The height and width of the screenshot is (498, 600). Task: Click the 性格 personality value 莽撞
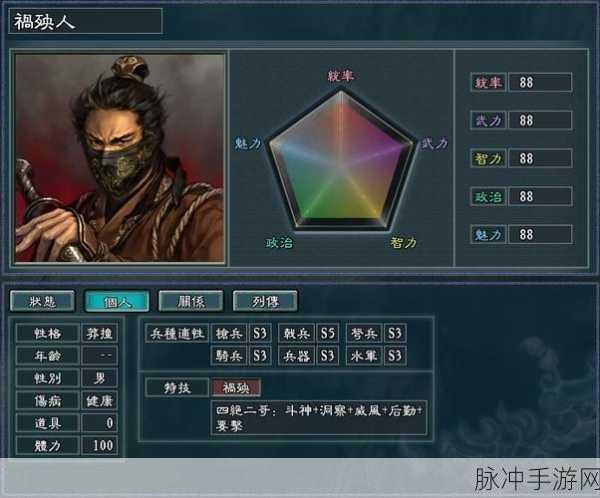(99, 333)
